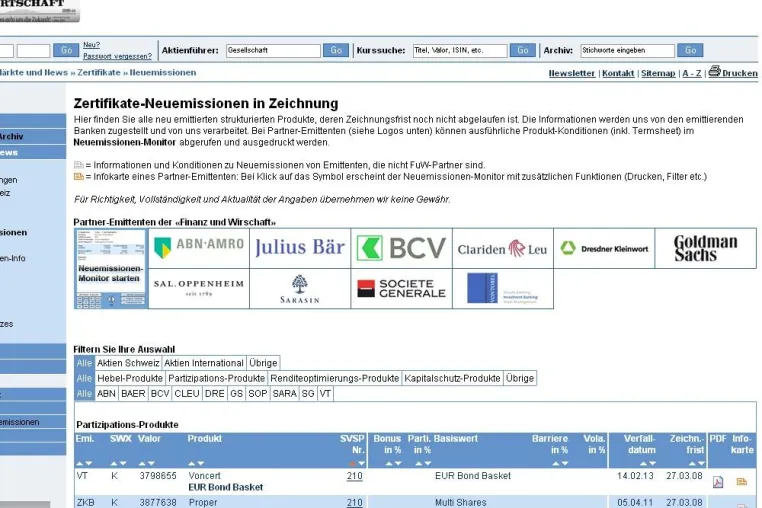Open the PDF icon in the Voncert row
The image size is (762, 508).
coord(718,482)
